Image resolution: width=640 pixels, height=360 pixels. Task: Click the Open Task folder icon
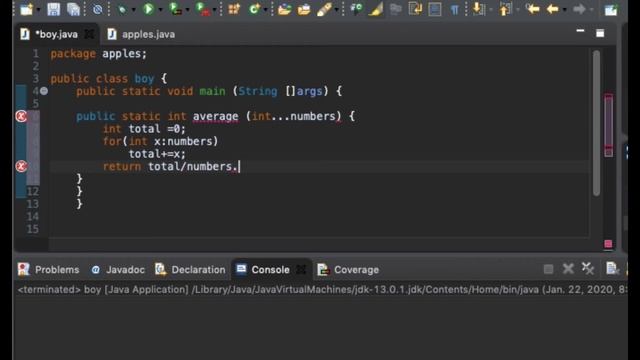click(304, 9)
